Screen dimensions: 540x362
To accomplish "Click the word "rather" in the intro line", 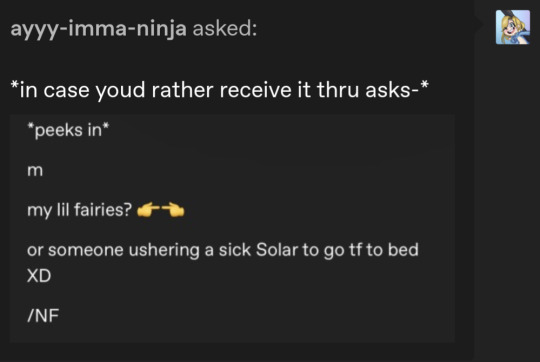I will pos(183,91).
